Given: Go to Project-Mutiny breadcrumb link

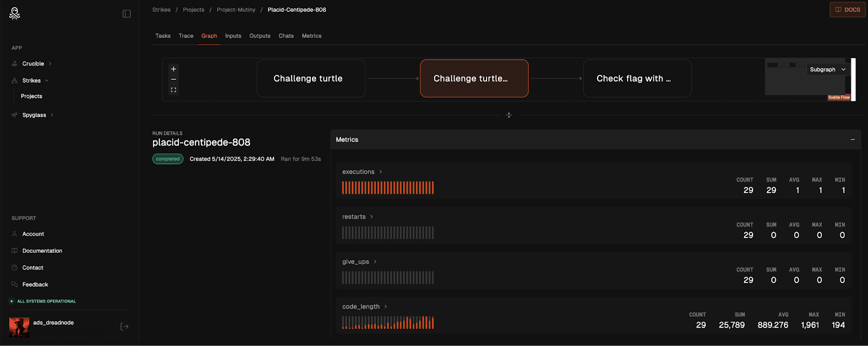Looking at the screenshot, I should tap(236, 10).
